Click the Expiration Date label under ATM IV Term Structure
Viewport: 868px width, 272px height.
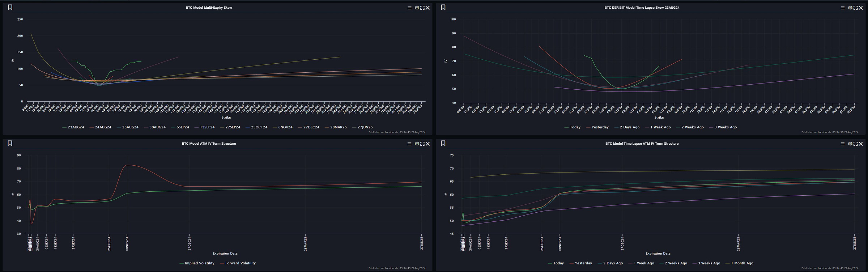pyautogui.click(x=225, y=254)
